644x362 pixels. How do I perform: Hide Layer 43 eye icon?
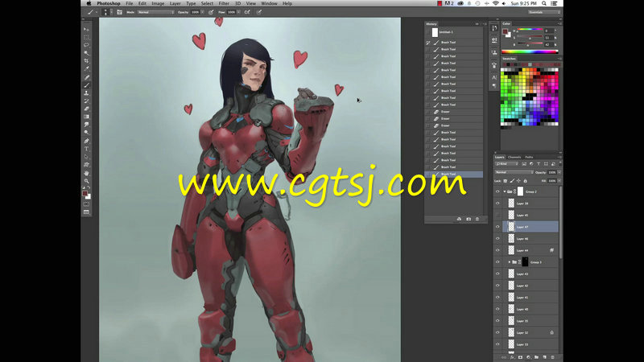point(497,274)
